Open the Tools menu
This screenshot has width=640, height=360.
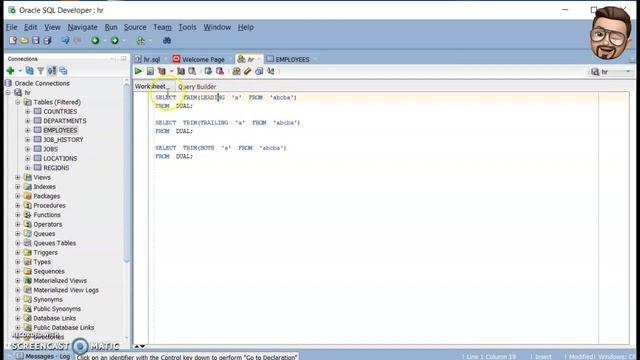187,27
